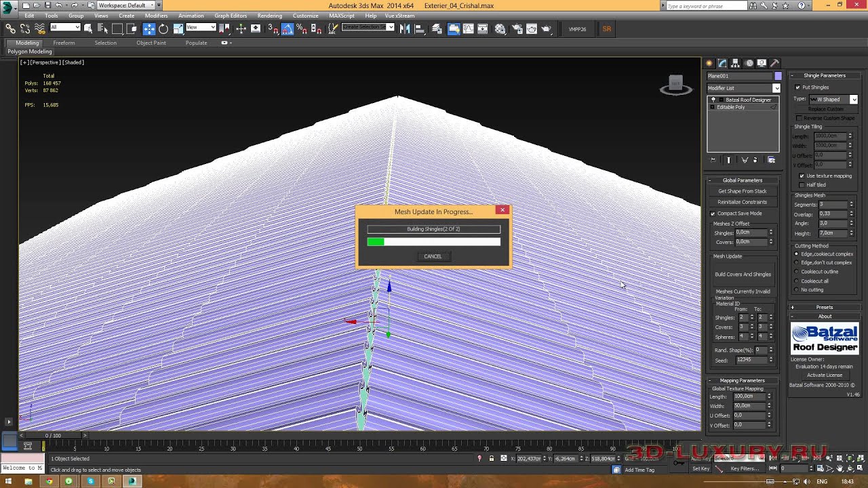Image resolution: width=868 pixels, height=488 pixels.
Task: Enable the Reverse Custom Shape checkbox
Action: tap(799, 118)
